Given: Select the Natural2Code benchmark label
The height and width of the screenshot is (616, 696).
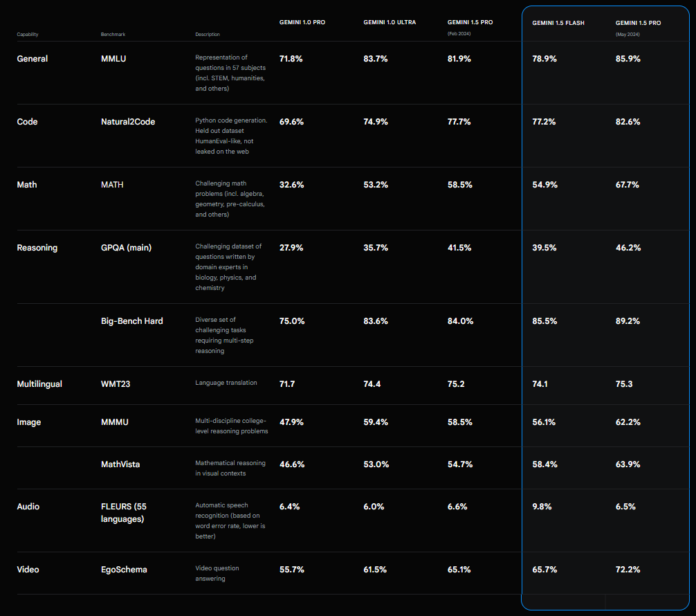Looking at the screenshot, I should click(128, 122).
